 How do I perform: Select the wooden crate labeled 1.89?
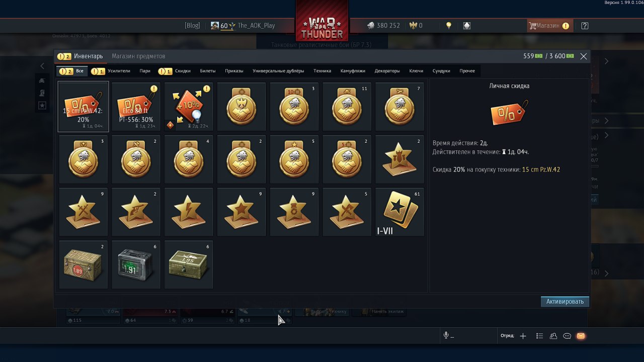[x=83, y=265]
